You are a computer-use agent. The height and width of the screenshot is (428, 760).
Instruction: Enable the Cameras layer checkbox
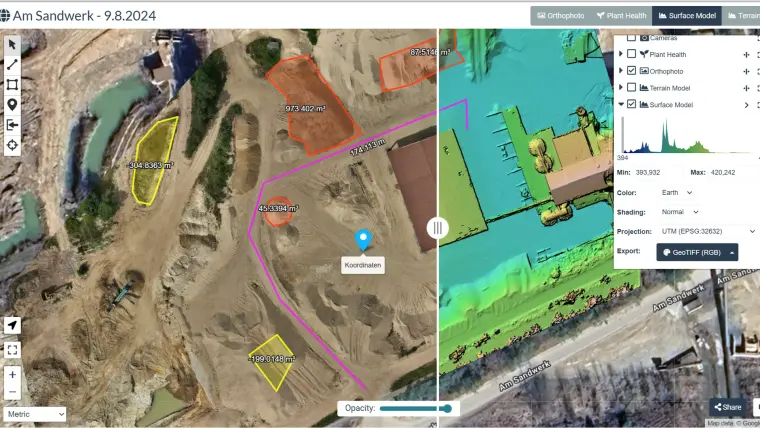[631, 38]
